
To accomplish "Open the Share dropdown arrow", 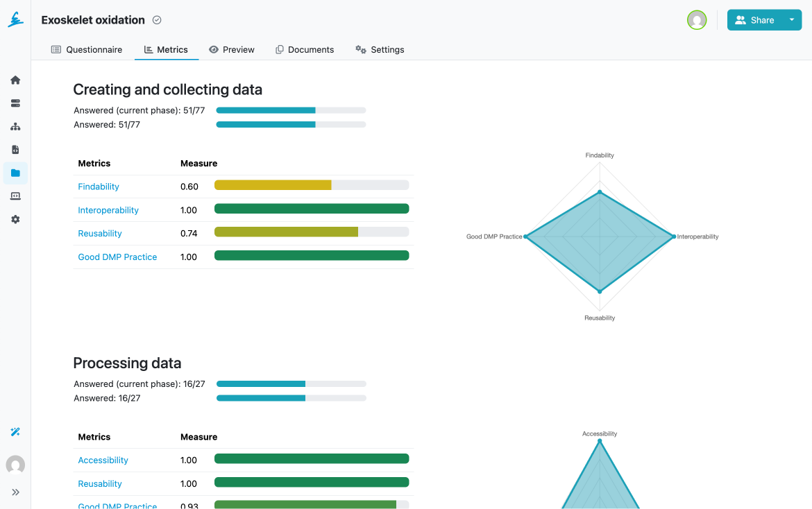I will 791,20.
